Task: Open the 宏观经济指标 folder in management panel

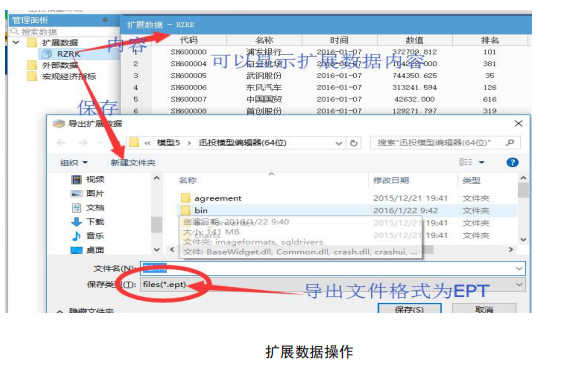Action: [x=69, y=76]
